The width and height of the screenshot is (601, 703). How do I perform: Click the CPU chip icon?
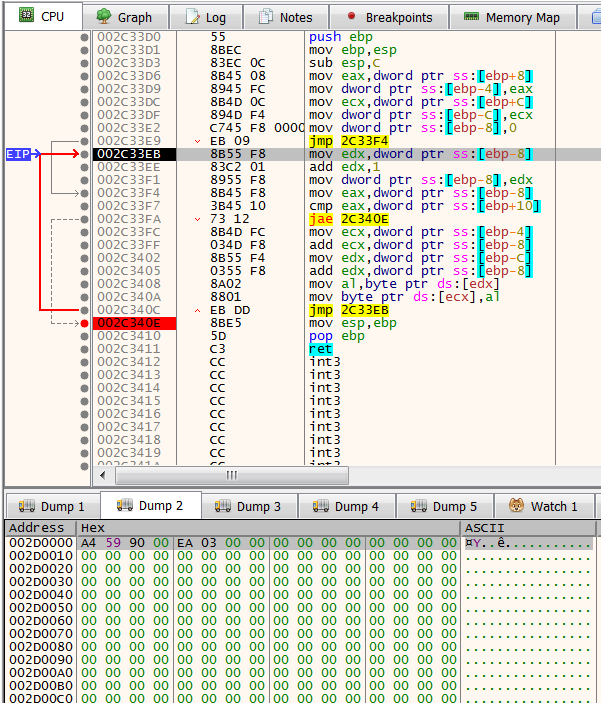26,16
